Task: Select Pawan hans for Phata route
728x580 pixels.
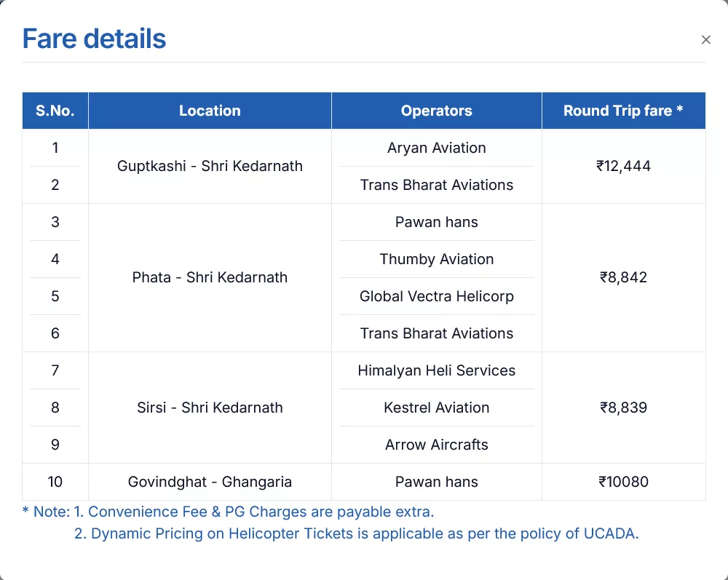Action: 436,222
